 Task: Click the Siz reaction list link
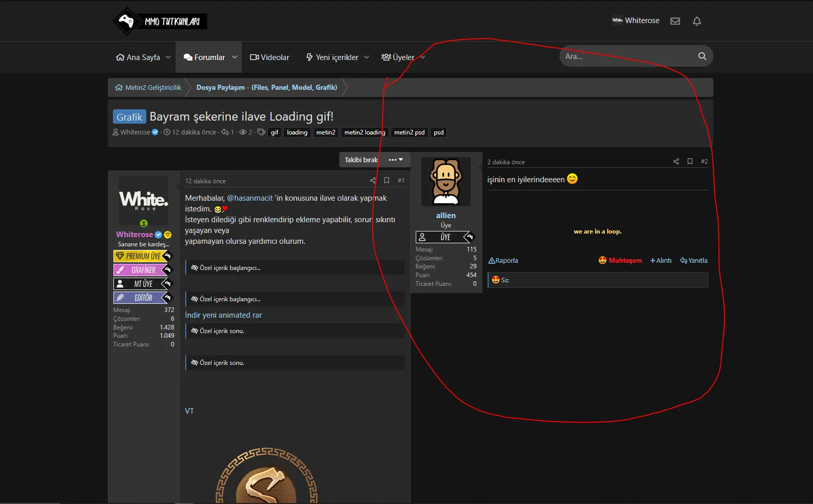pyautogui.click(x=505, y=280)
